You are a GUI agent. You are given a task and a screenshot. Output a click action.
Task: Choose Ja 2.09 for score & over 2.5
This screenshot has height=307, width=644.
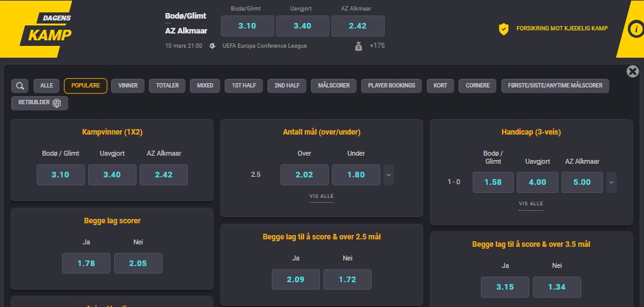coord(296,280)
